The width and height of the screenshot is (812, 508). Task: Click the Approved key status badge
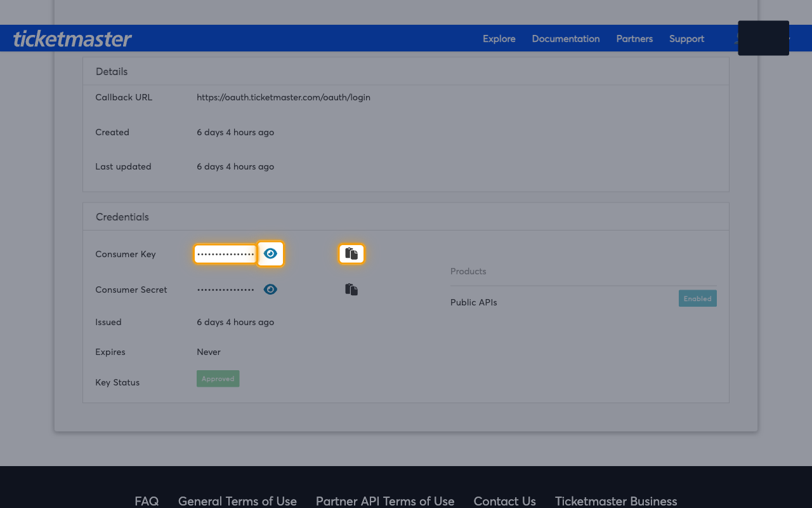(218, 378)
